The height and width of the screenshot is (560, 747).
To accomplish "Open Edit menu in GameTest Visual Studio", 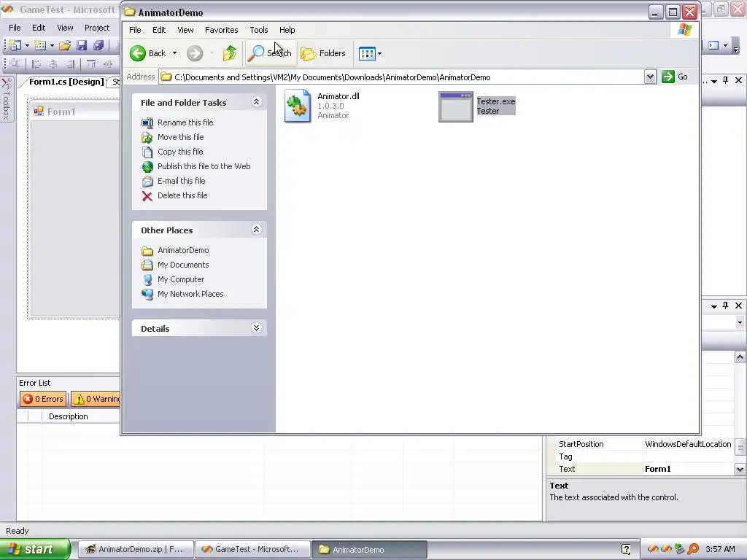I will click(39, 28).
